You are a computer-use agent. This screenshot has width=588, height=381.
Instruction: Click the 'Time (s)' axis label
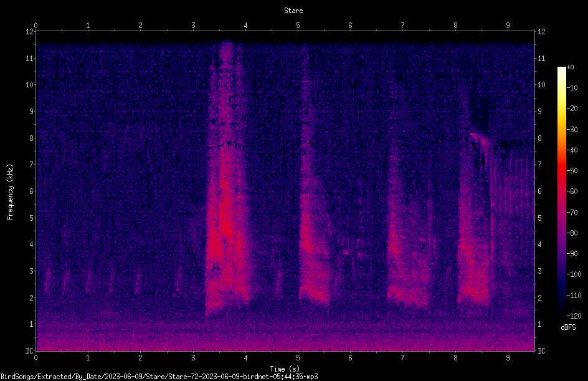pyautogui.click(x=285, y=369)
